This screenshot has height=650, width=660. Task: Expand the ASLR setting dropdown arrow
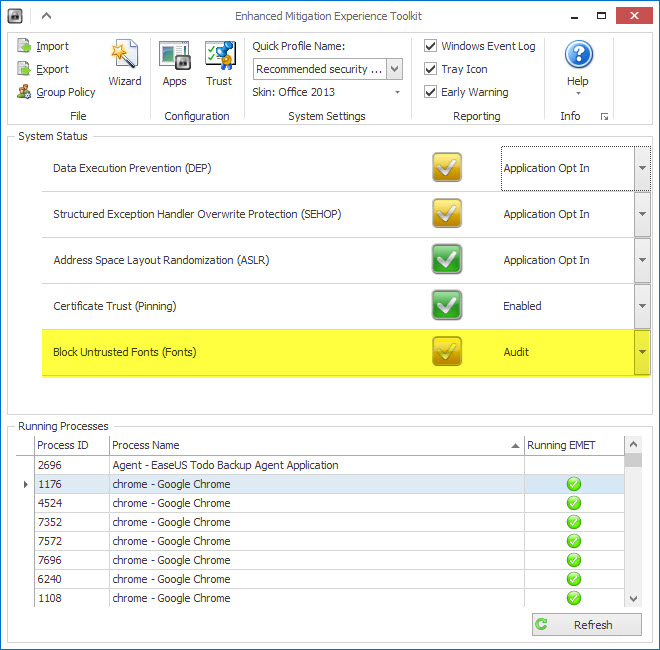click(642, 260)
